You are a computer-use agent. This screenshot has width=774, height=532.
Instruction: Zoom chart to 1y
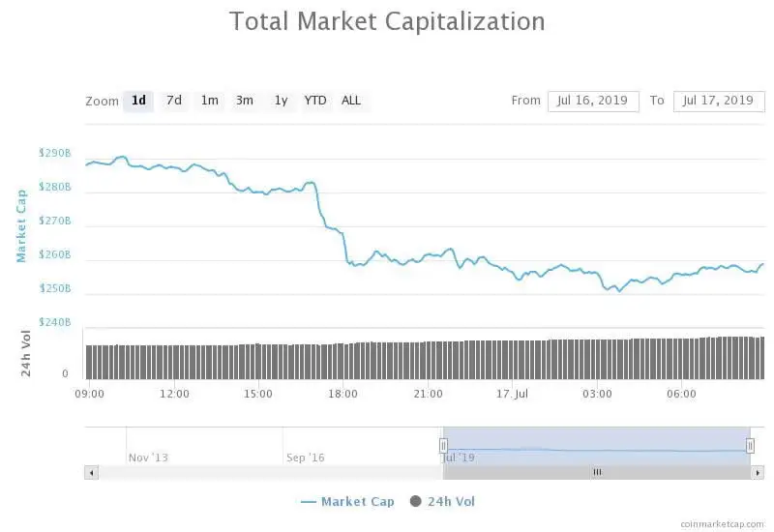(x=281, y=101)
